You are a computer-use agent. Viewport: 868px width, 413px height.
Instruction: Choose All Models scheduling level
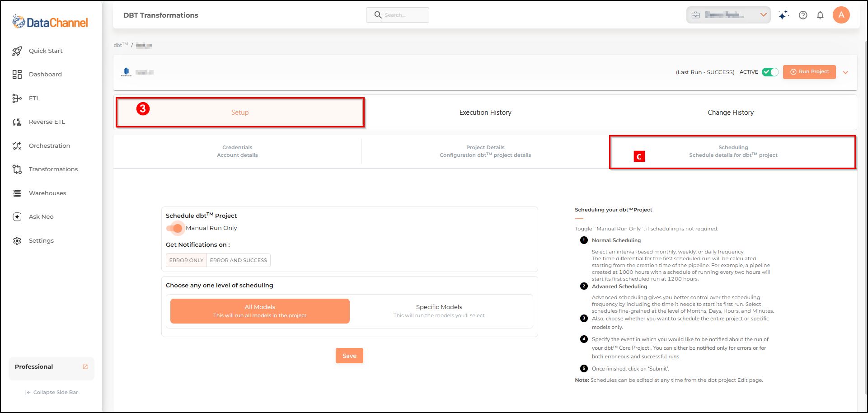[260, 311]
